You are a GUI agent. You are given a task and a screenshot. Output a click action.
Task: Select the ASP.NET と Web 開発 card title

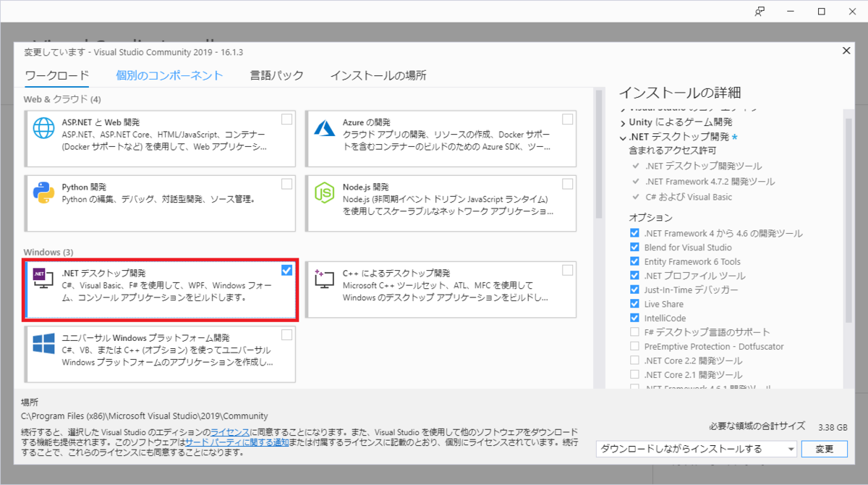click(101, 122)
